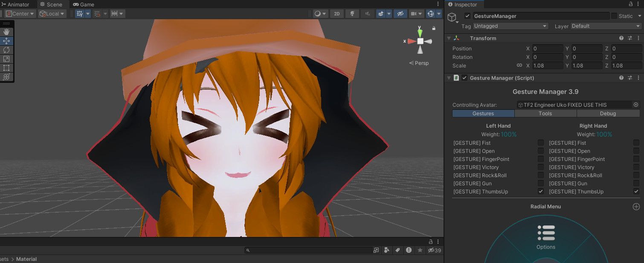
Task: Open Transform presets icon
Action: [630, 38]
